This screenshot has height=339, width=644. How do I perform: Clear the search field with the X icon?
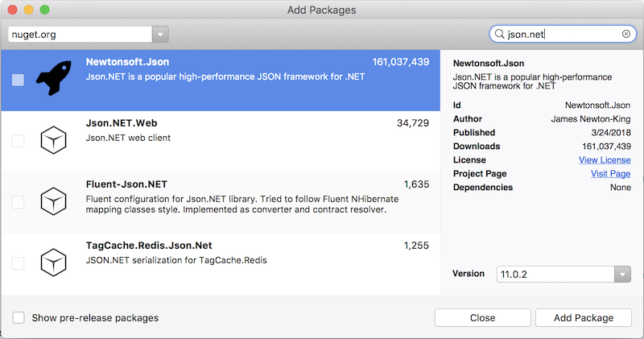pyautogui.click(x=626, y=34)
